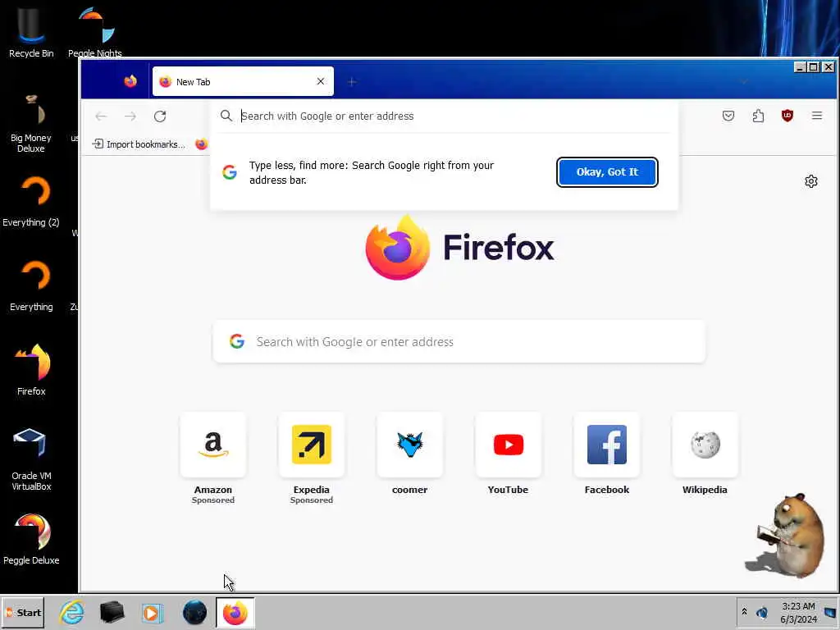
Task: Select Peggle Nights desktop icon
Action: pos(95,31)
